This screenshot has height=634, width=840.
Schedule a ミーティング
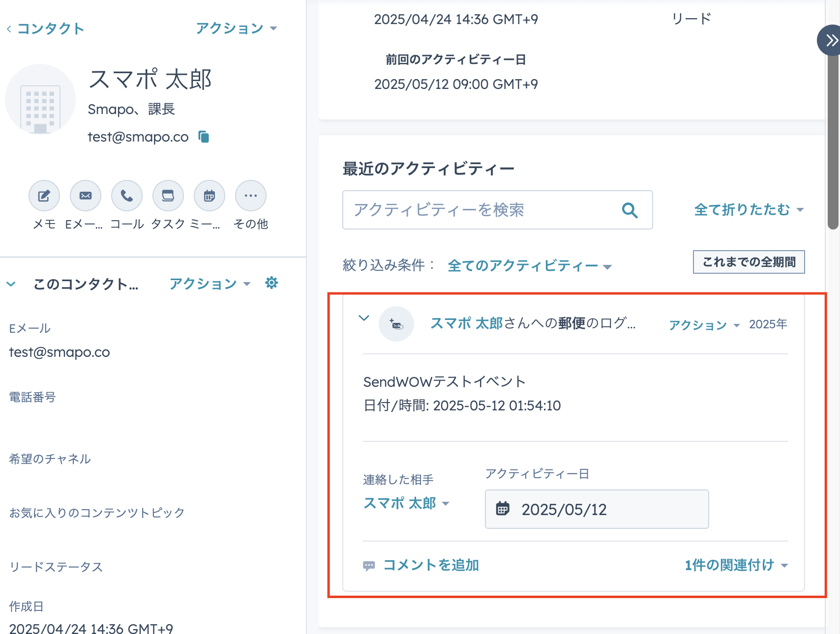(210, 196)
